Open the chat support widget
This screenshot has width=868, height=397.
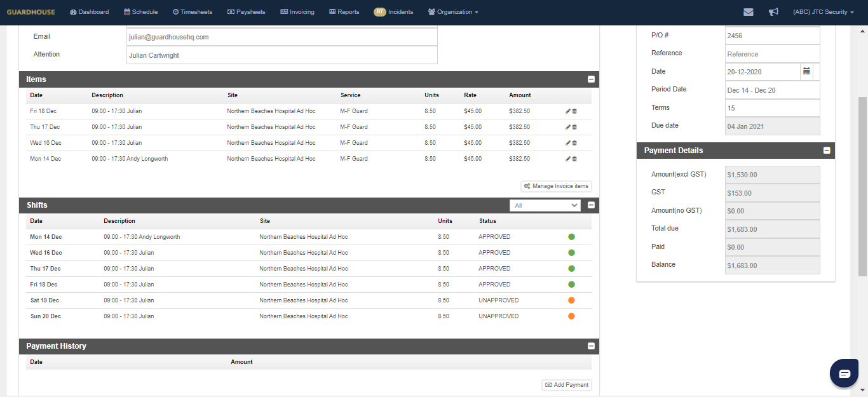(x=844, y=373)
